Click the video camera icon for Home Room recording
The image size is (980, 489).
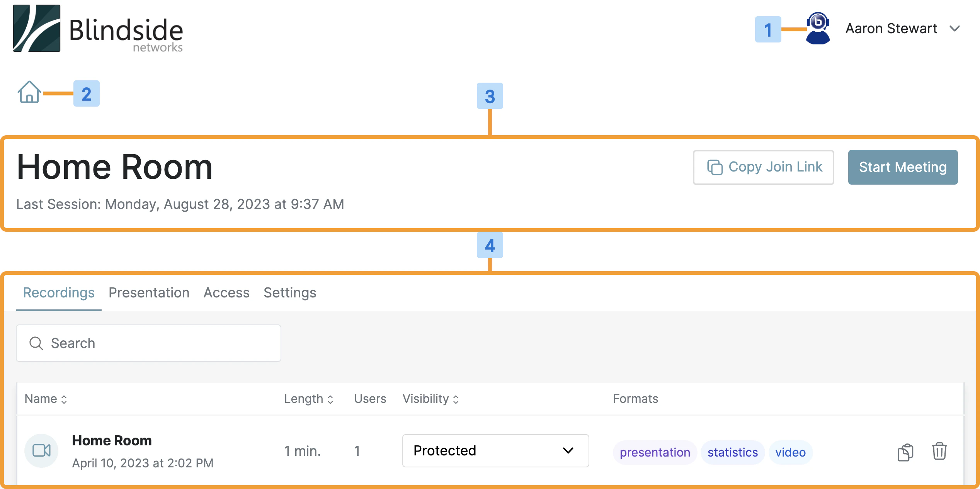(41, 450)
